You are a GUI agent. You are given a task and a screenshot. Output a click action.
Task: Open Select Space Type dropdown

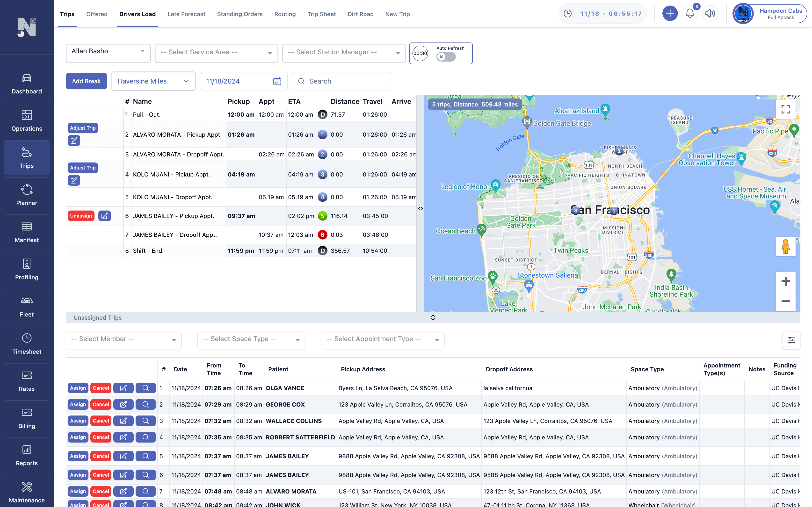(251, 339)
